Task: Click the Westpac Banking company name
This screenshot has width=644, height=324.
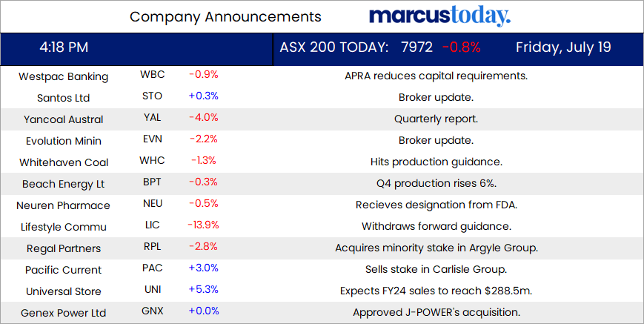Action: click(63, 76)
